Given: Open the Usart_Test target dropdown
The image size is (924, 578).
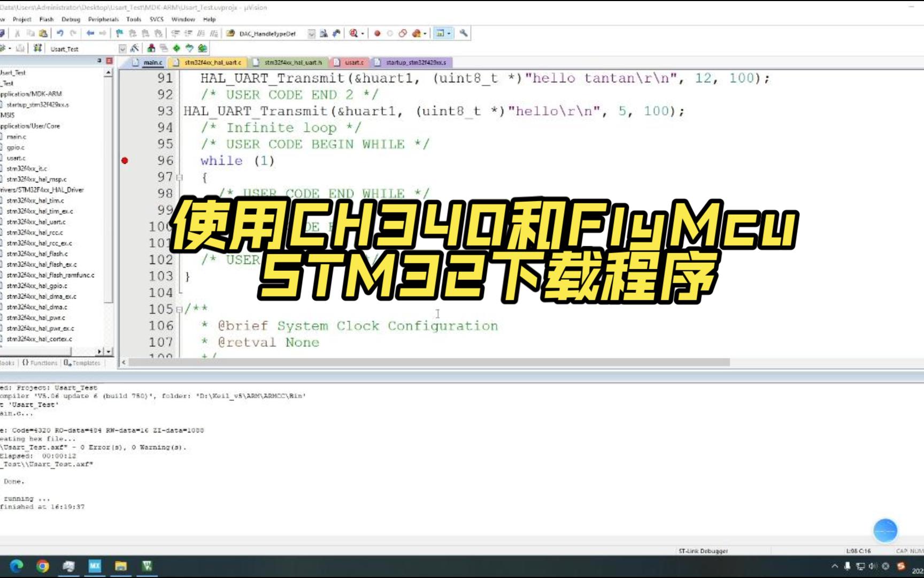Looking at the screenshot, I should [x=122, y=49].
